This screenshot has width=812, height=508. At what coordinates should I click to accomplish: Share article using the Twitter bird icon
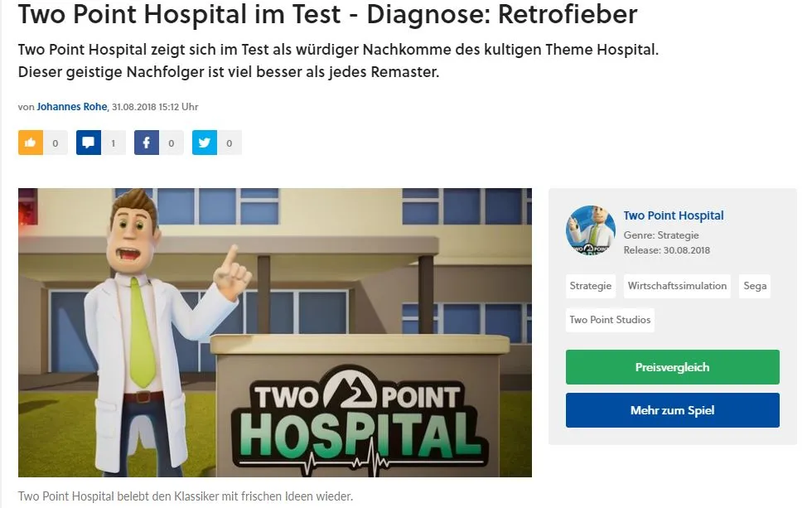205,143
